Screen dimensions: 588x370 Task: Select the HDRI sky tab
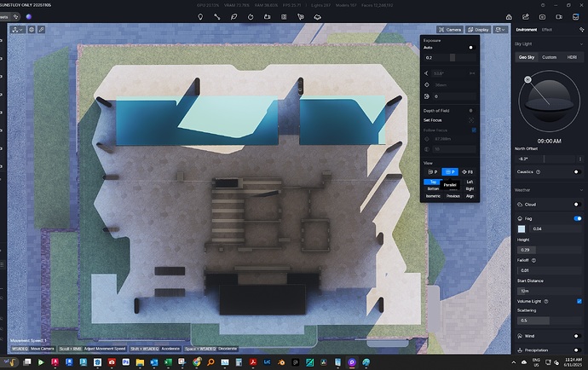(x=572, y=57)
